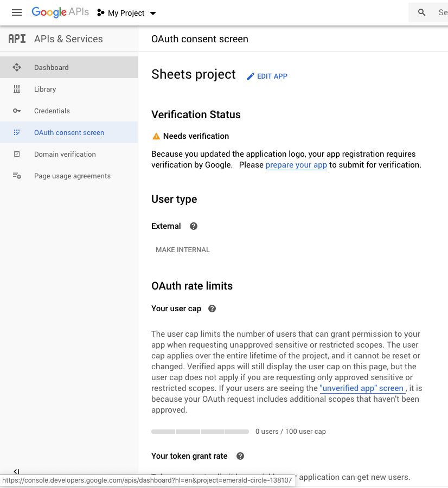Open Page usage agreements
This screenshot has width=448, height=488.
coord(72,176)
